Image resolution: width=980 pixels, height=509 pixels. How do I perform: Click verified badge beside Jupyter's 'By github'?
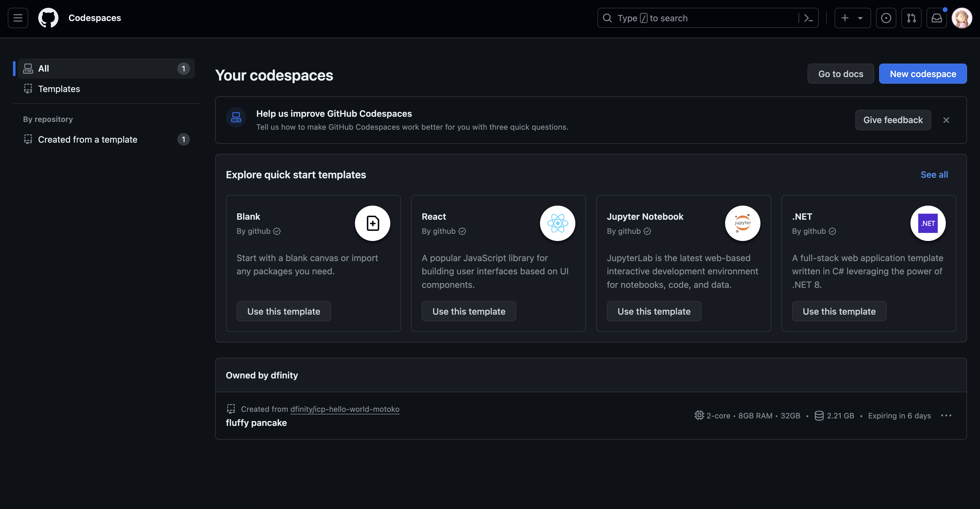(647, 231)
